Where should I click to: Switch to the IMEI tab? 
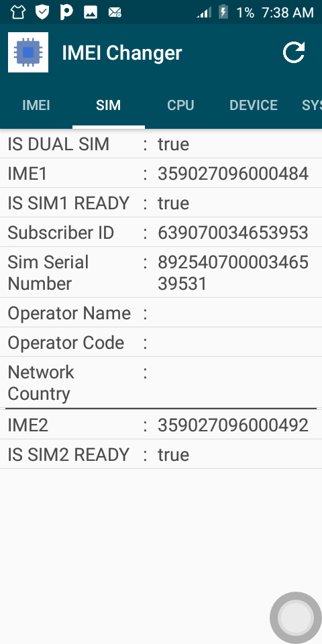pos(36,105)
